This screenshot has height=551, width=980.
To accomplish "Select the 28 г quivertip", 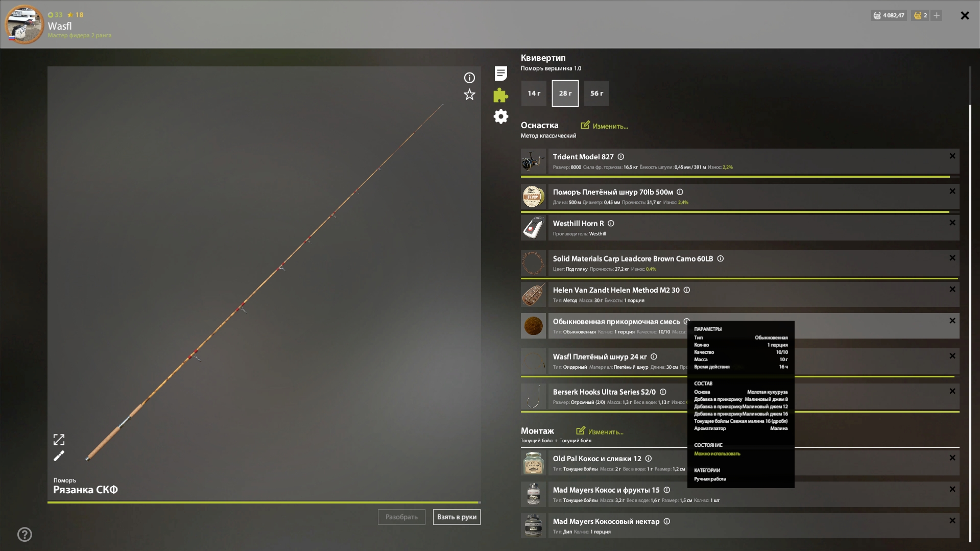I will tap(565, 93).
